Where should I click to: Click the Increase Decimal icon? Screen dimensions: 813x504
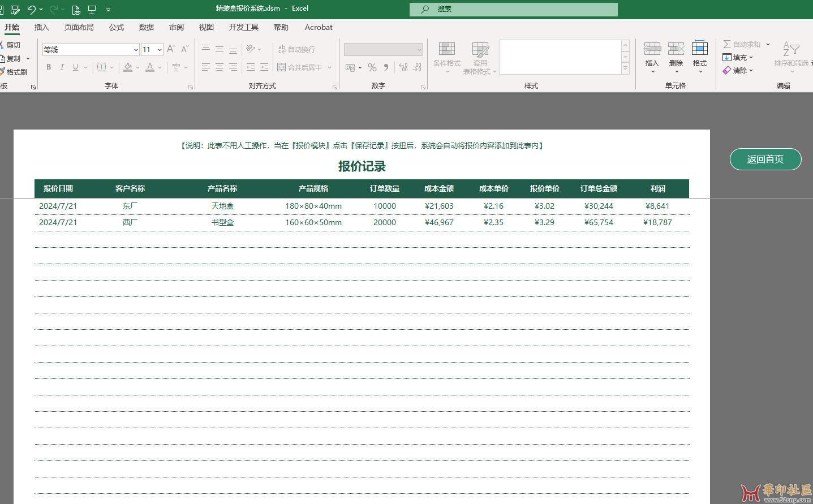(x=403, y=67)
